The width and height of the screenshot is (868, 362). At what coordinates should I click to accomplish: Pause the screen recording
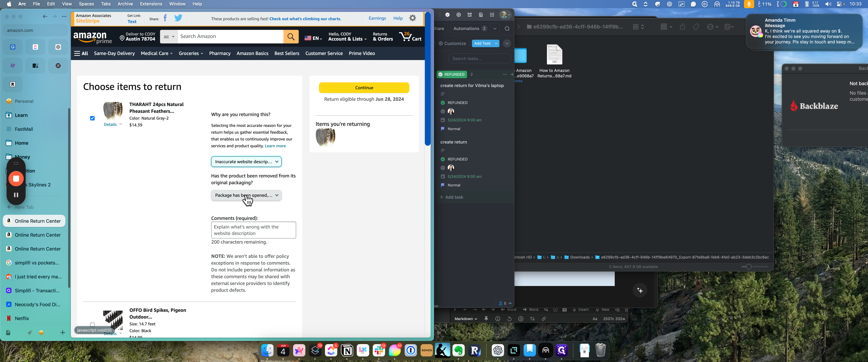pos(16,195)
